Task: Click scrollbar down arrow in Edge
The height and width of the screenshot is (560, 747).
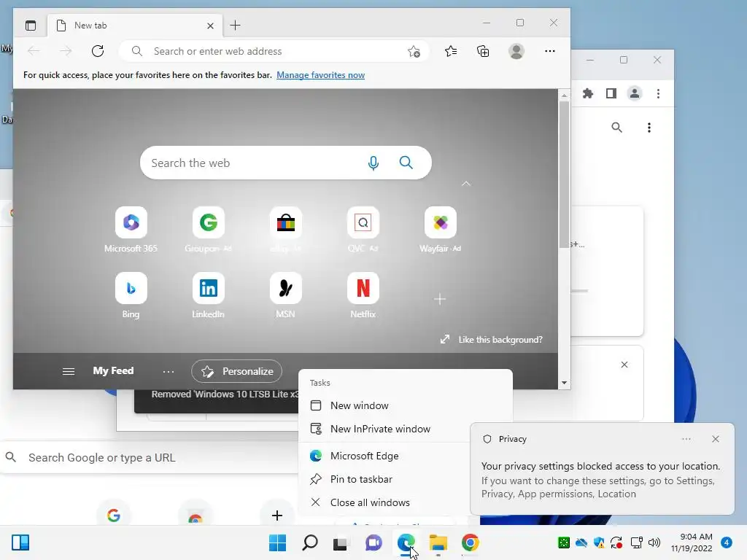Action: click(564, 383)
